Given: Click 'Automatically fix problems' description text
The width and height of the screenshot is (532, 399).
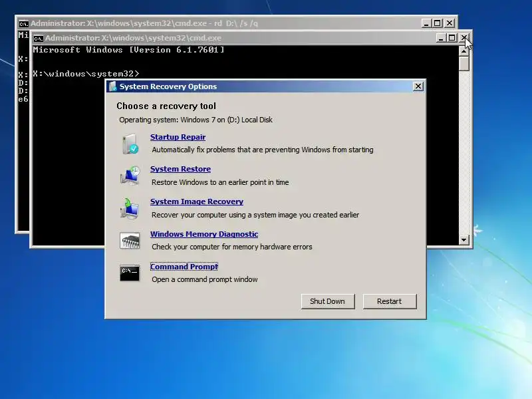Looking at the screenshot, I should point(263,150).
